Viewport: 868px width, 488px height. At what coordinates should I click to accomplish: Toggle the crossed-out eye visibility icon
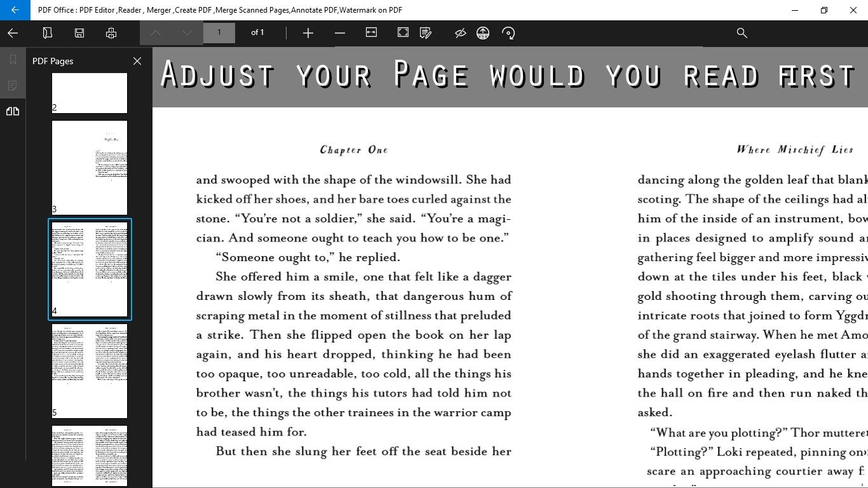pyautogui.click(x=461, y=33)
